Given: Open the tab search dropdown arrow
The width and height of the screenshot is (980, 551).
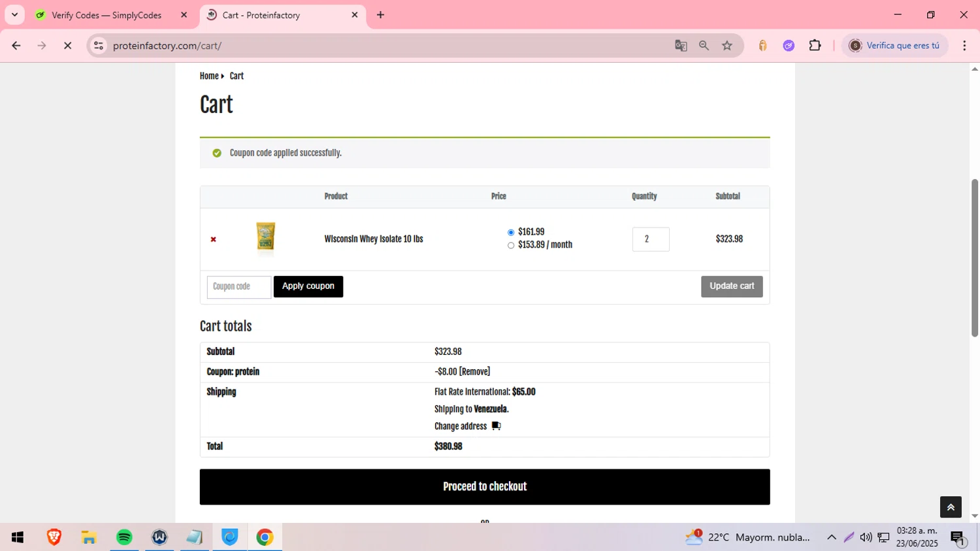Looking at the screenshot, I should tap(14, 15).
